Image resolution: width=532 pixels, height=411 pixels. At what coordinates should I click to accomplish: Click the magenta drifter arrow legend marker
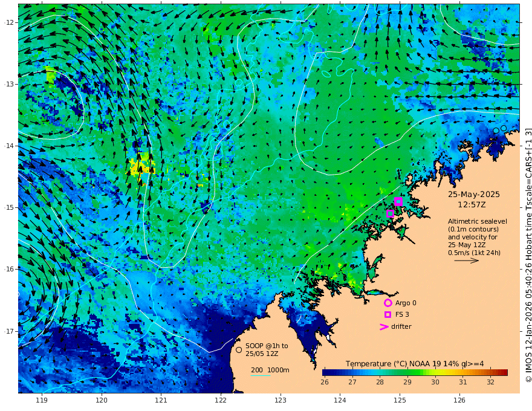pos(384,327)
